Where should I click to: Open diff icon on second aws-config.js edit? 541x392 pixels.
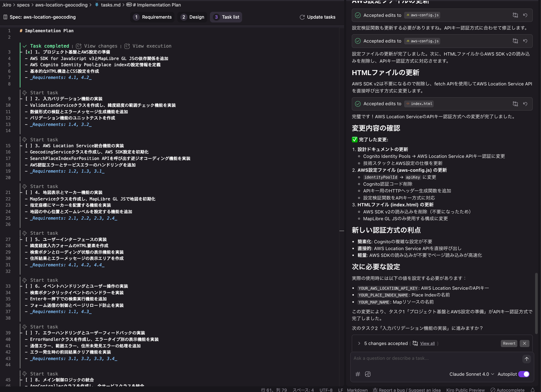(x=515, y=41)
